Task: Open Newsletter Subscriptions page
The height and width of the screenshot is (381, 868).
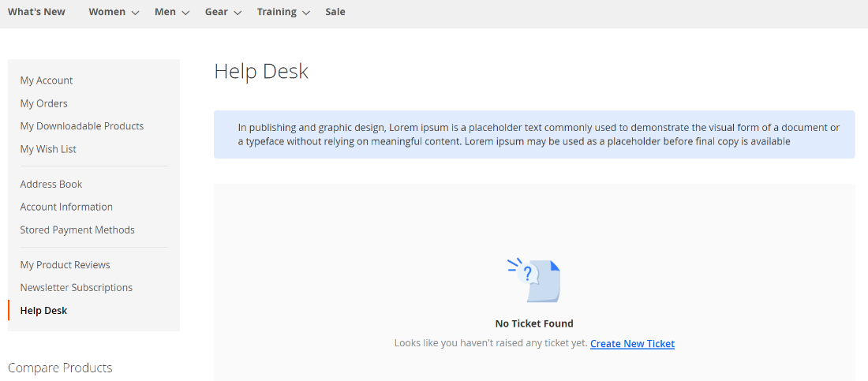Action: point(77,288)
